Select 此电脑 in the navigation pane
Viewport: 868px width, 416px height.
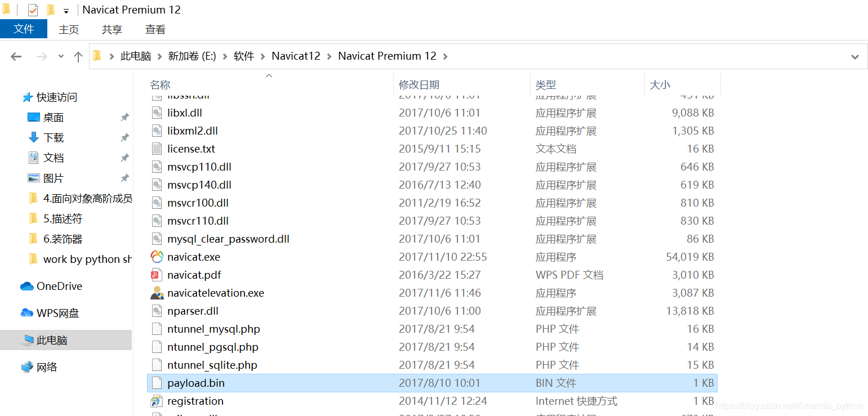[66, 340]
